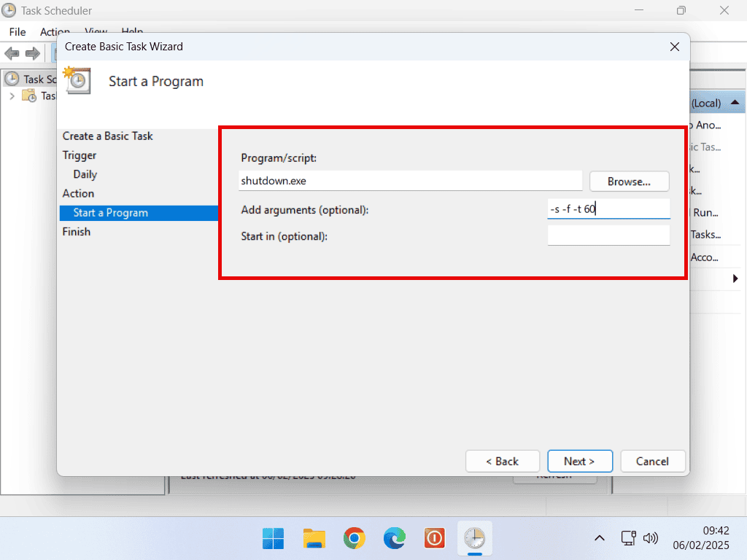Click the Start in (optional) field
The image size is (747, 560).
(608, 236)
